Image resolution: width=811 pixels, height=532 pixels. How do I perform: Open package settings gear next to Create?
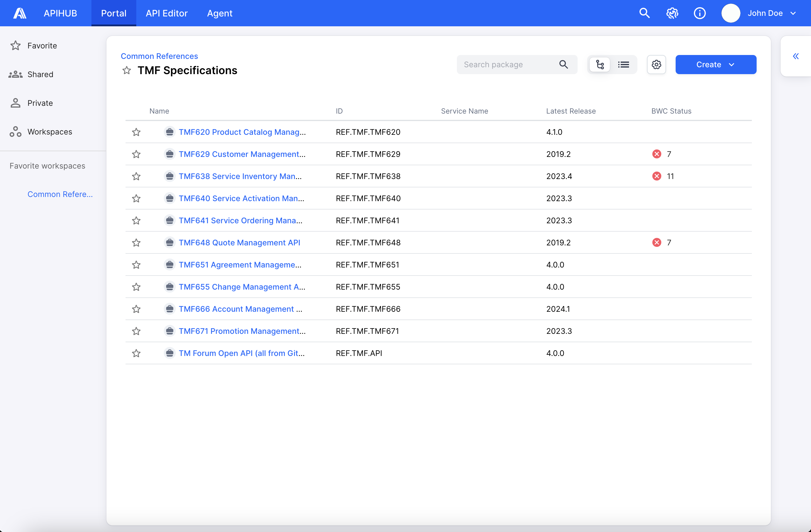tap(656, 65)
